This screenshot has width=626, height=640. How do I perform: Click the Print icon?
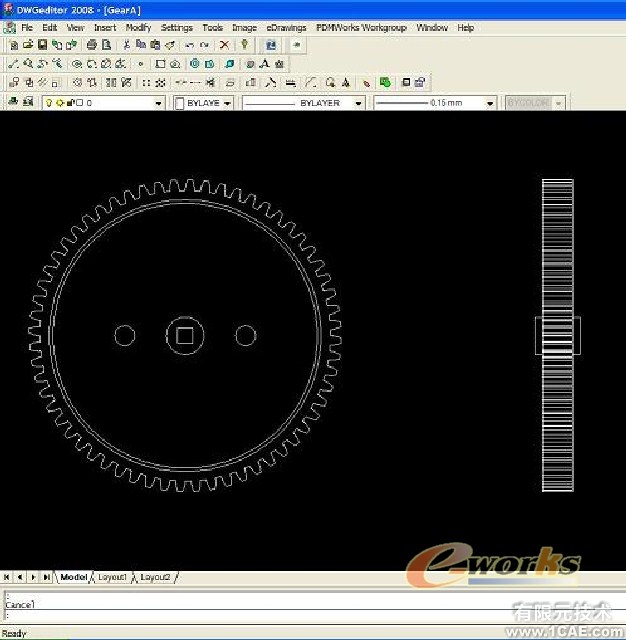click(x=92, y=45)
